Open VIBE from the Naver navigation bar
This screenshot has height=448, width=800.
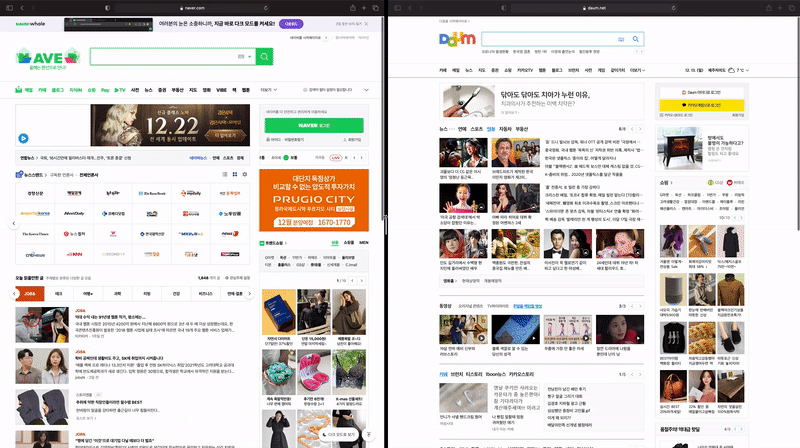tap(221, 90)
